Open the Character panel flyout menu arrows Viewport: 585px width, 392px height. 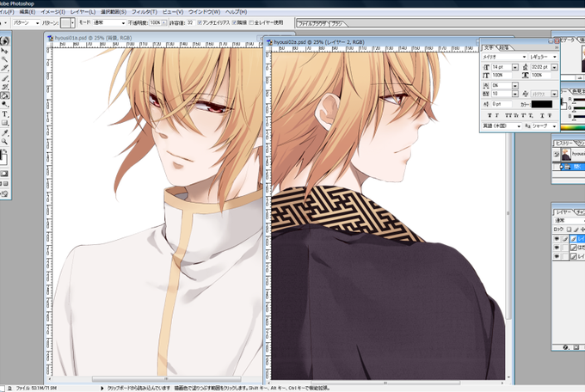[557, 47]
